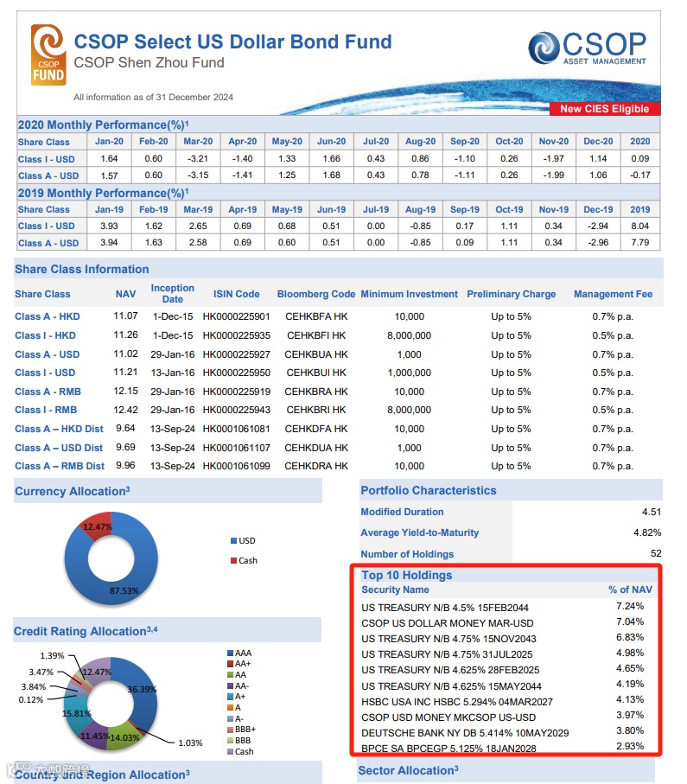Click the CSOP Asset Management logo
The width and height of the screenshot is (687, 784).
point(588,48)
